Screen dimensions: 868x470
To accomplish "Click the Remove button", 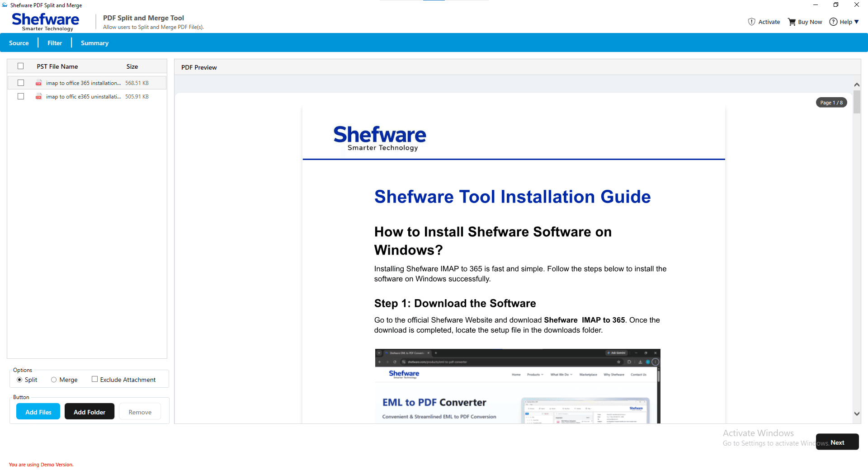I will (140, 412).
